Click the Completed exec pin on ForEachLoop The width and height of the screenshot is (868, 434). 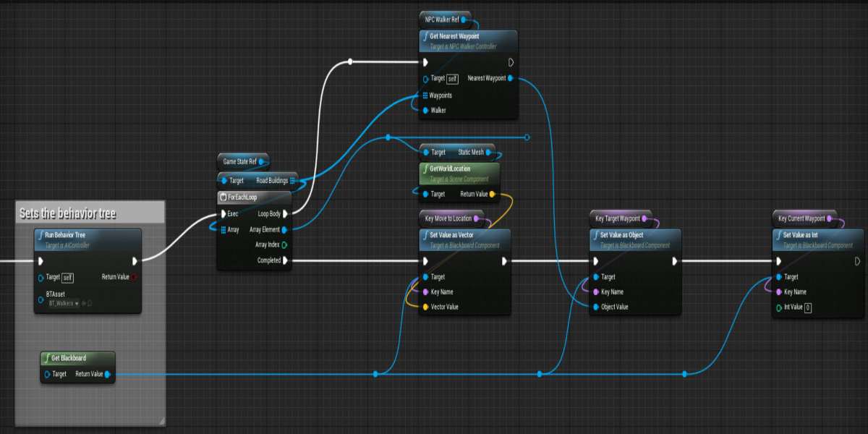[285, 260]
